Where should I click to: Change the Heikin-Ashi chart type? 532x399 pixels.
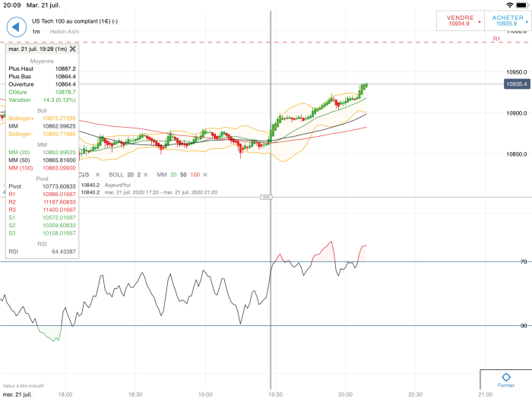pyautogui.click(x=65, y=32)
